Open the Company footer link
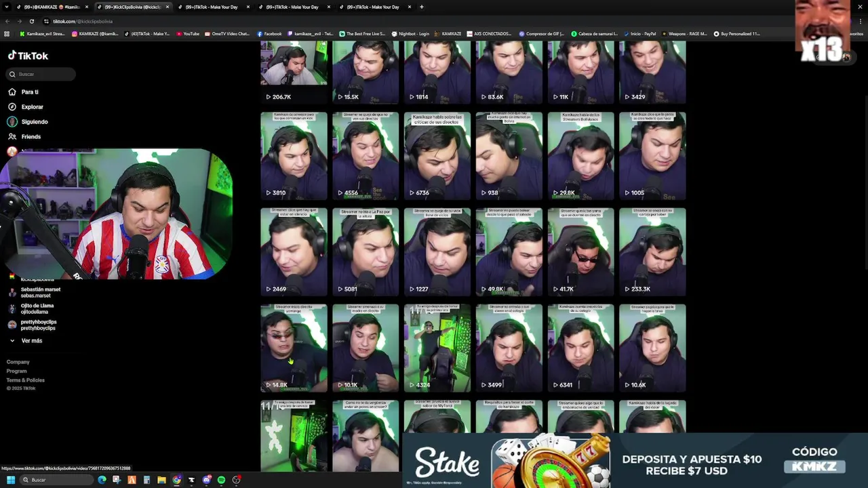This screenshot has width=868, height=488. (18, 362)
